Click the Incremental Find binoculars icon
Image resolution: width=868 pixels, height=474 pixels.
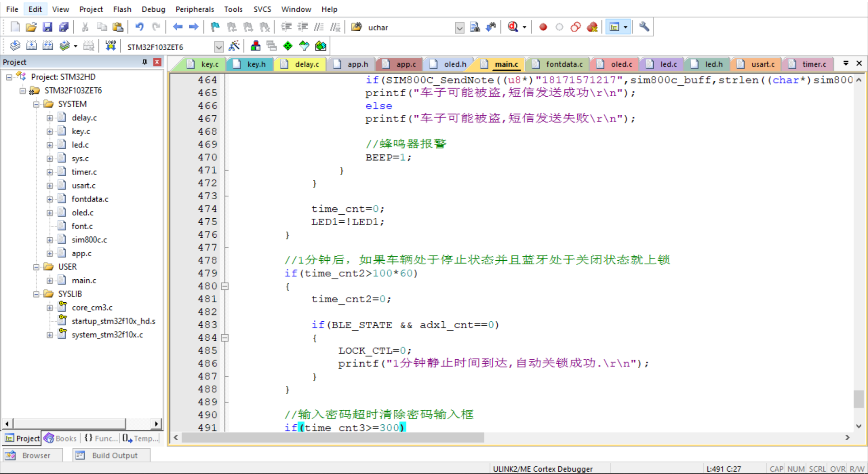(491, 27)
